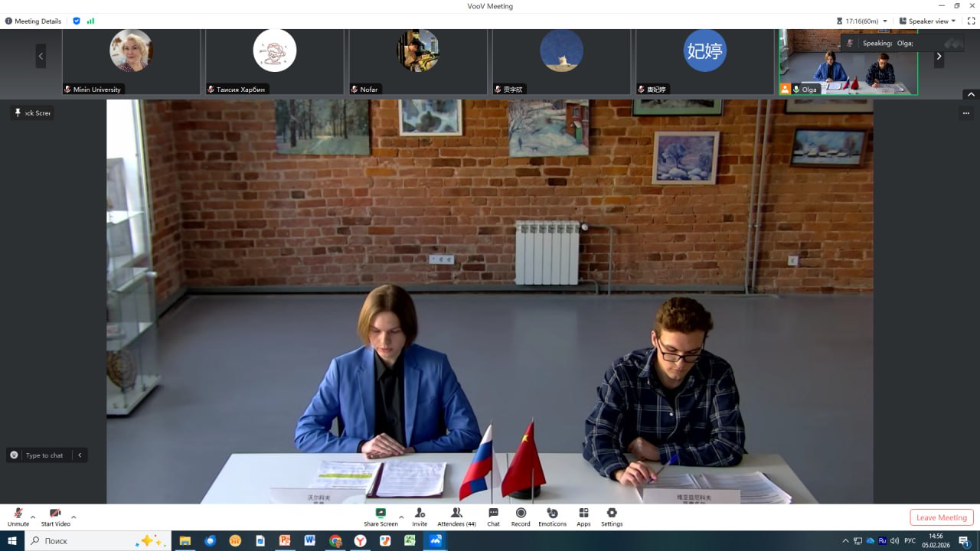
Task: Click the network signal strength icon
Action: pyautogui.click(x=90, y=21)
